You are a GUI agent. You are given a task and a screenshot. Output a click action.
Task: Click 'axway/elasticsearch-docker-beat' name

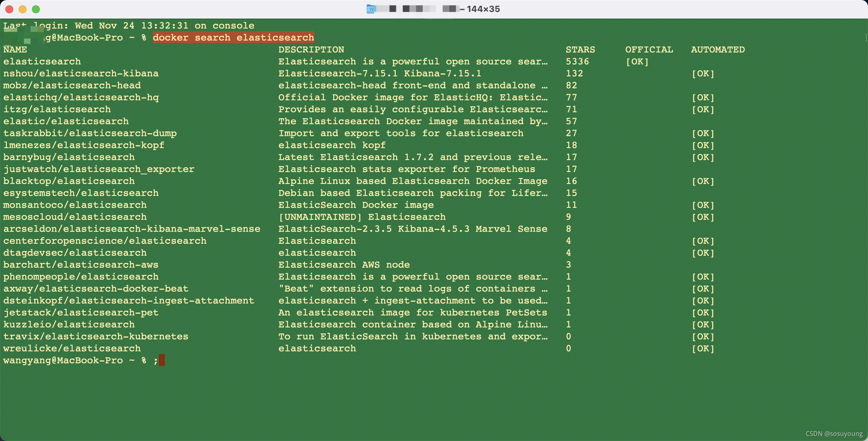96,289
